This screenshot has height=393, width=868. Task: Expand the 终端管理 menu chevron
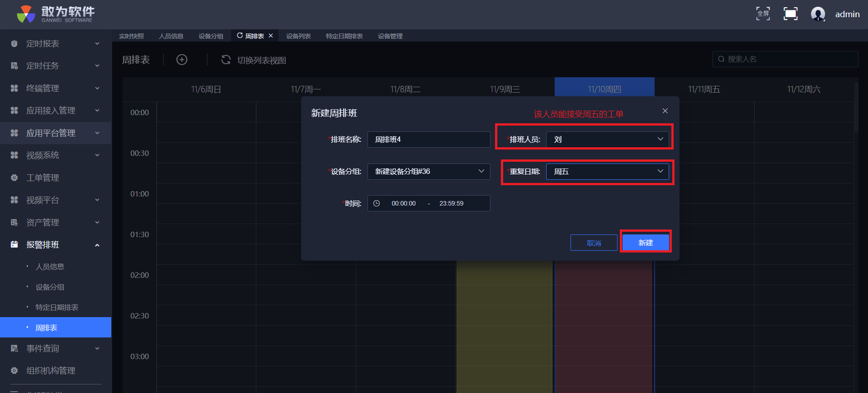tap(97, 88)
